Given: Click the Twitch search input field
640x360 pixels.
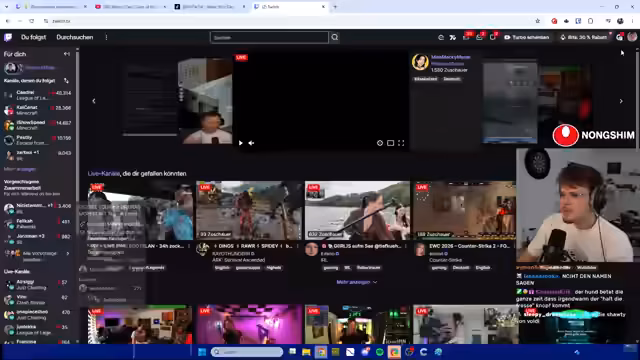Looking at the screenshot, I should point(269,38).
